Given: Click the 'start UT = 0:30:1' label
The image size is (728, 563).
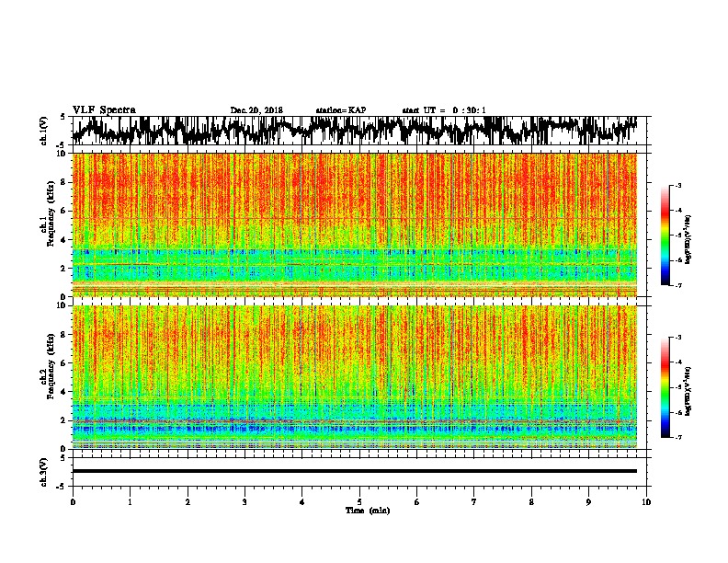Looking at the screenshot, I should 444,110.
